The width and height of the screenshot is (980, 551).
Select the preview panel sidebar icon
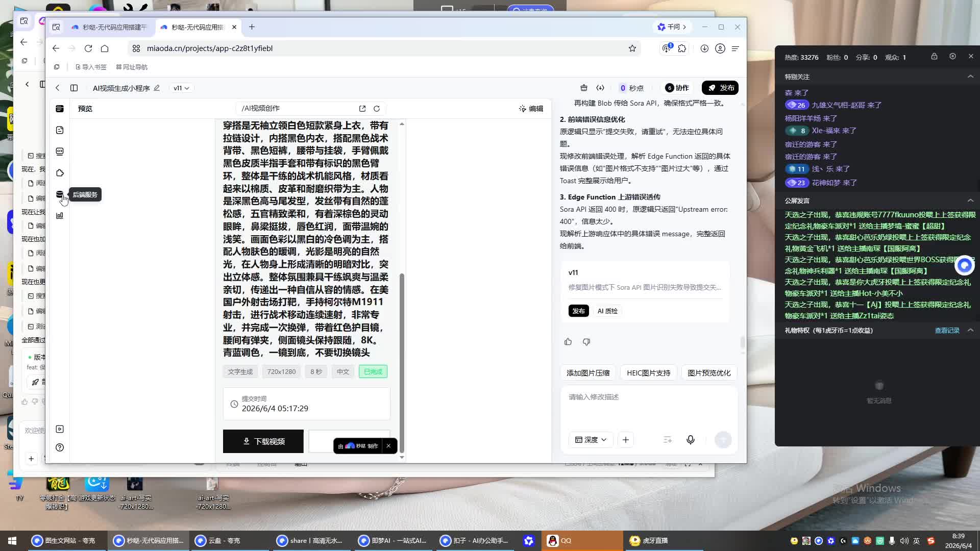tap(60, 109)
